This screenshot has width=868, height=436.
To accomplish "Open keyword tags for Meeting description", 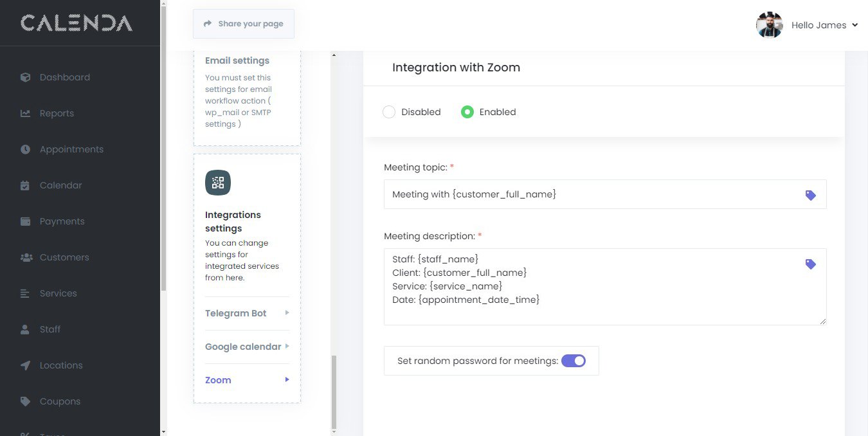I will pos(810,264).
